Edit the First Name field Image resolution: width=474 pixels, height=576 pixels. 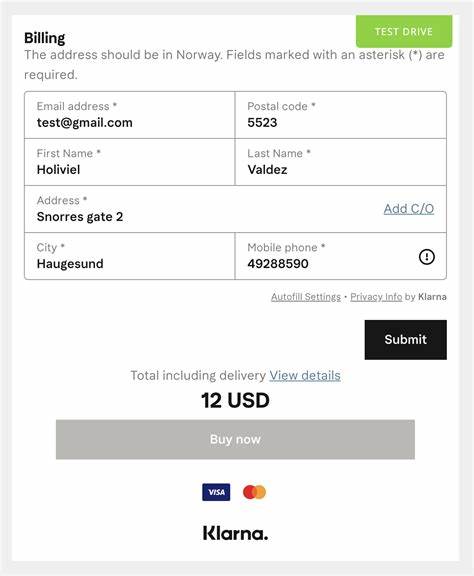130,162
